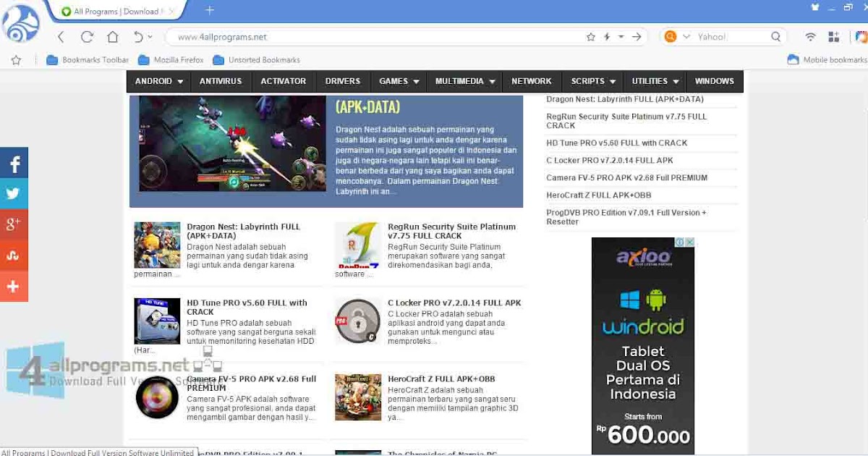Viewport: 868px width, 456px height.
Task: Go back with the back arrow
Action: coord(61,37)
